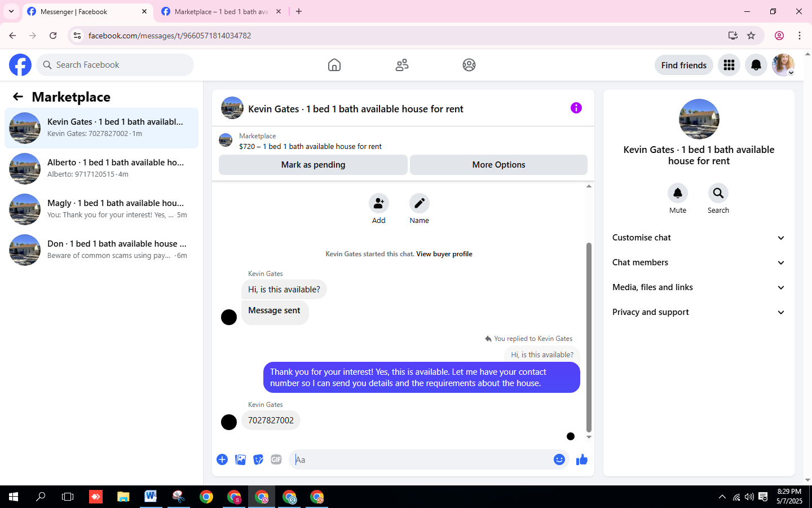Open File Explorer from the taskbar
This screenshot has height=508, width=812.
pyautogui.click(x=123, y=497)
